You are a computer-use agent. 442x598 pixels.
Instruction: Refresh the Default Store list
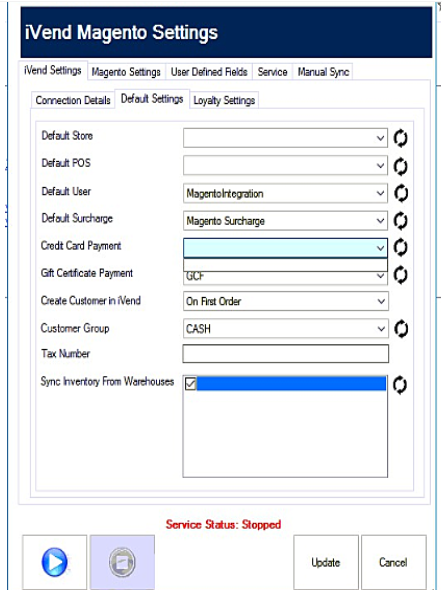tap(400, 138)
